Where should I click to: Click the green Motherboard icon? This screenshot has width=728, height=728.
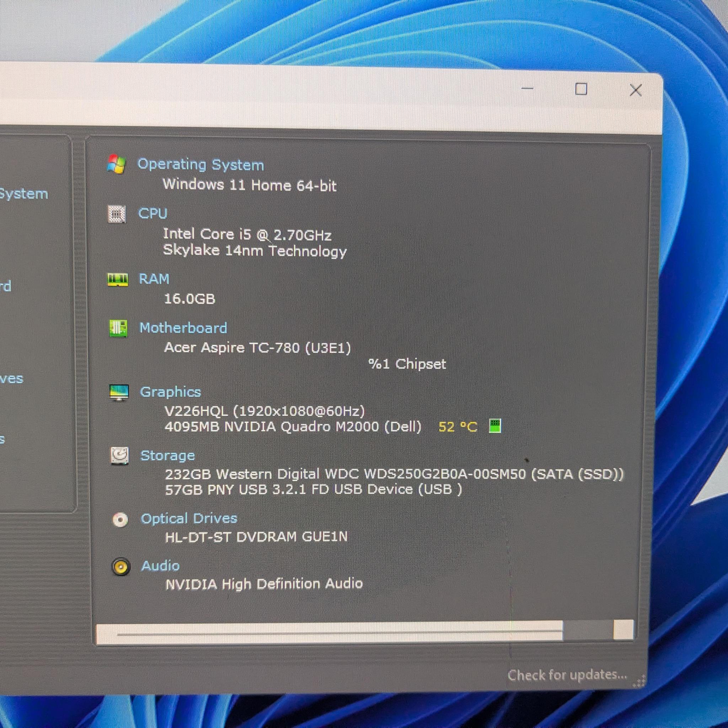point(118,328)
